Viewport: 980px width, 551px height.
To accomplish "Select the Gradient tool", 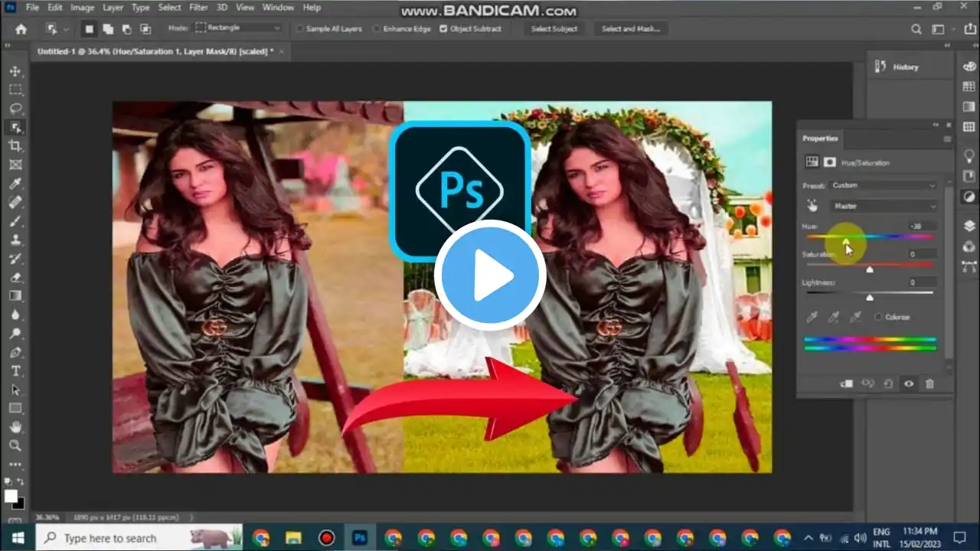I will click(x=15, y=295).
